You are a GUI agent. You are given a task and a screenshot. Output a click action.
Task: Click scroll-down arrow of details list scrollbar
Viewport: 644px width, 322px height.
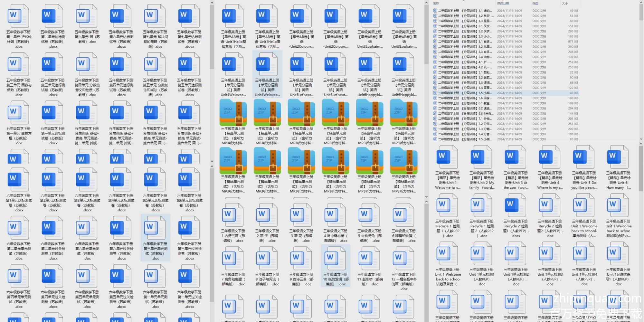point(641,139)
